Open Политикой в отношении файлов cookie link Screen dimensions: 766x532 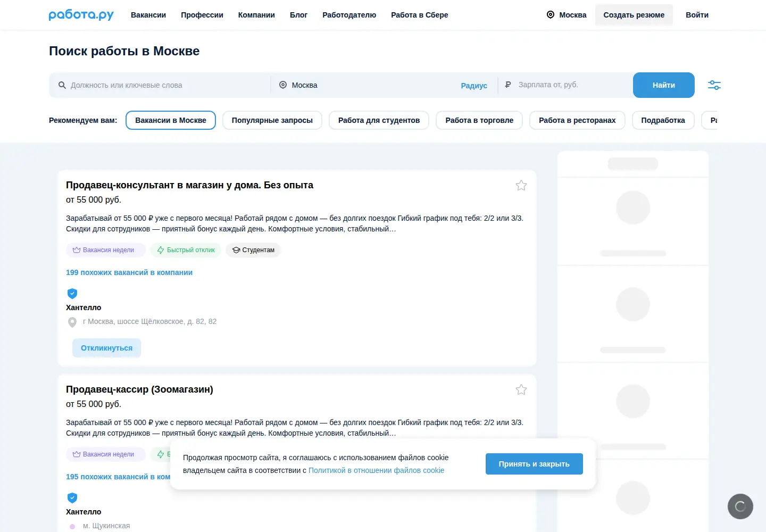376,470
